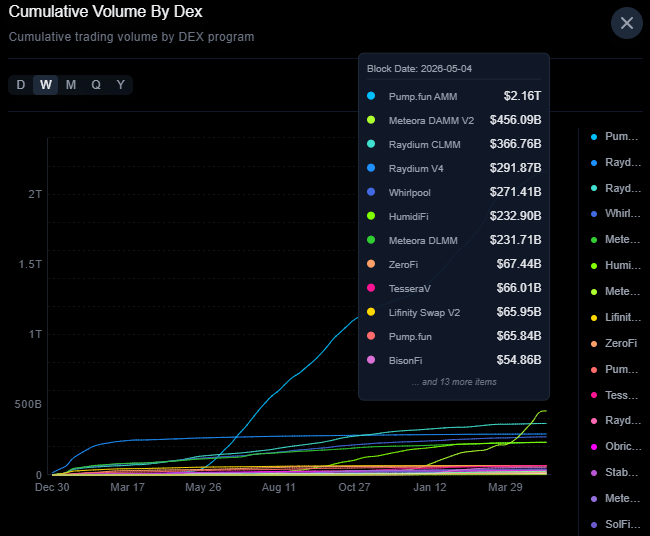The height and width of the screenshot is (536, 650).
Task: Click the Pump.fun AMM tooltip row label
Action: (423, 97)
